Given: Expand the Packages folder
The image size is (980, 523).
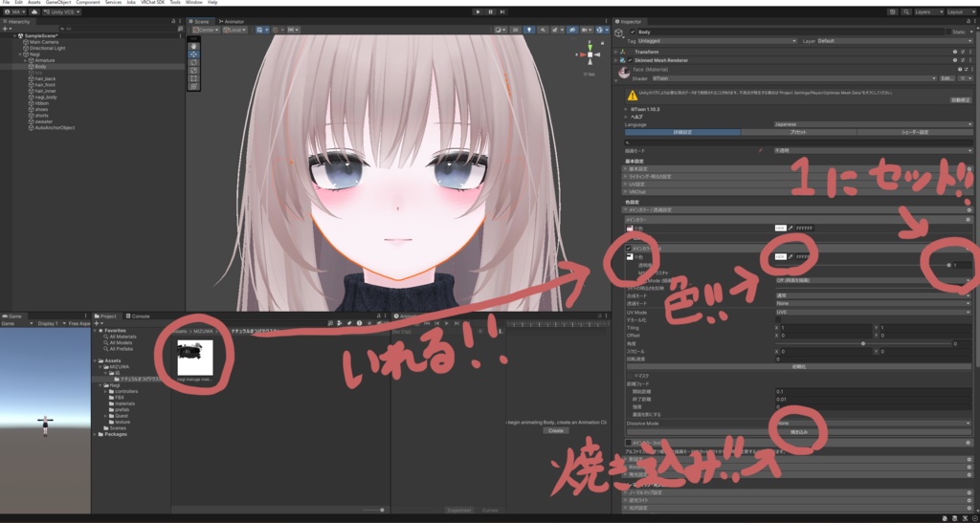Looking at the screenshot, I should [95, 434].
